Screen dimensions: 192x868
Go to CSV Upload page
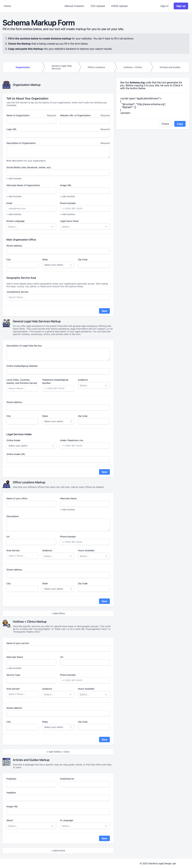pos(97,6)
